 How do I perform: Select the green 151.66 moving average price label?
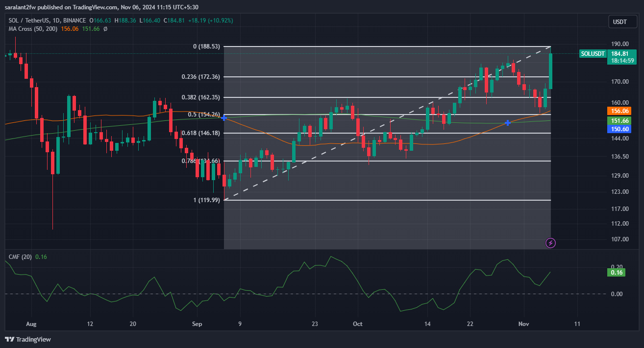[x=619, y=120]
